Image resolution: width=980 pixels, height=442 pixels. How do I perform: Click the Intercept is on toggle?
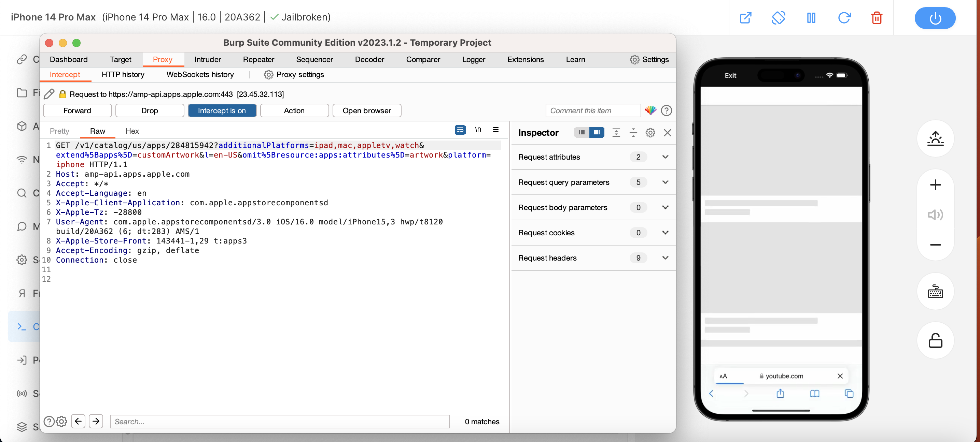[223, 110]
